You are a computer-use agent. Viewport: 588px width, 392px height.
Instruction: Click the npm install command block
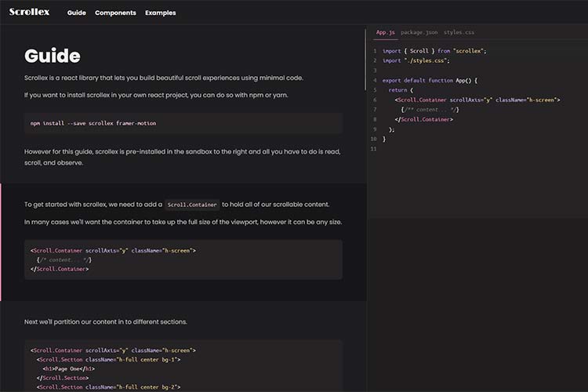click(183, 123)
